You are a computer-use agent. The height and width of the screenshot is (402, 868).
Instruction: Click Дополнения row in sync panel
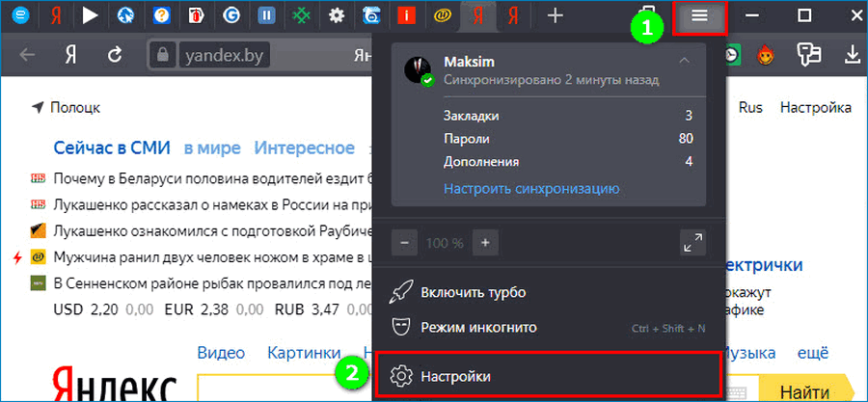[568, 162]
